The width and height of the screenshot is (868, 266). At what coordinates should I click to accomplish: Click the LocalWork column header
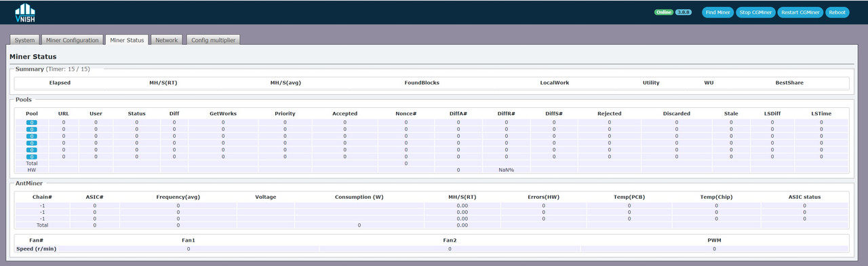(x=555, y=83)
